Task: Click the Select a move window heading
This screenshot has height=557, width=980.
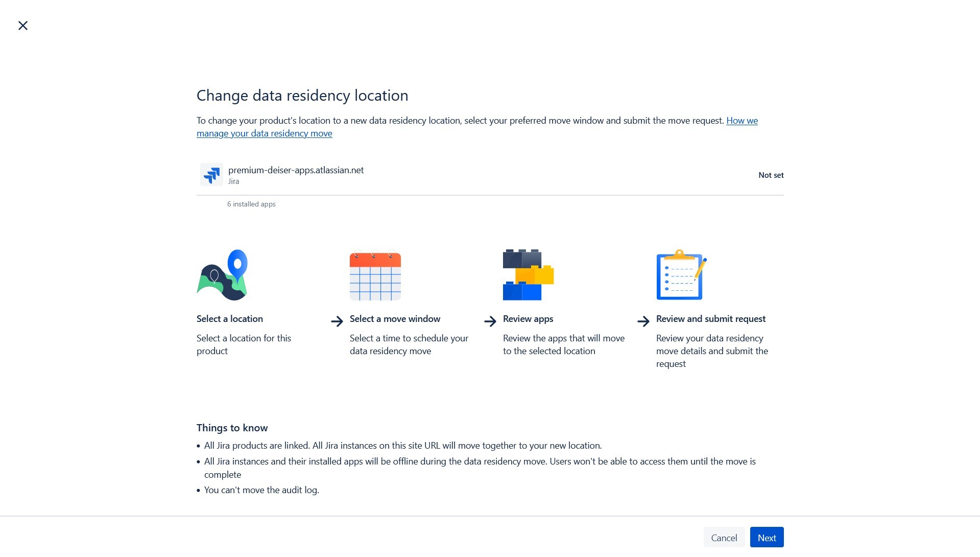Action: pos(395,319)
